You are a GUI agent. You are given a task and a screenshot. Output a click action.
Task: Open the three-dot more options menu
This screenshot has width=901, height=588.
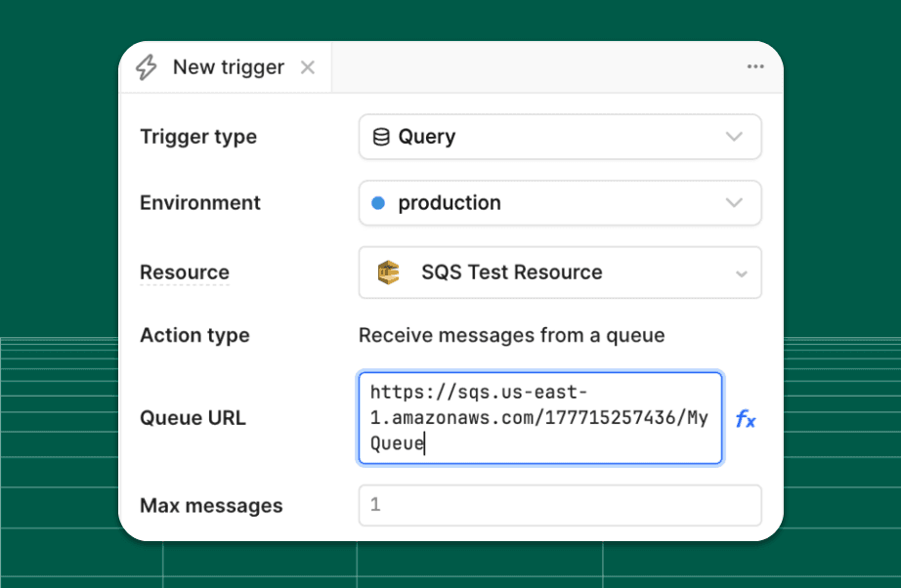coord(754,66)
